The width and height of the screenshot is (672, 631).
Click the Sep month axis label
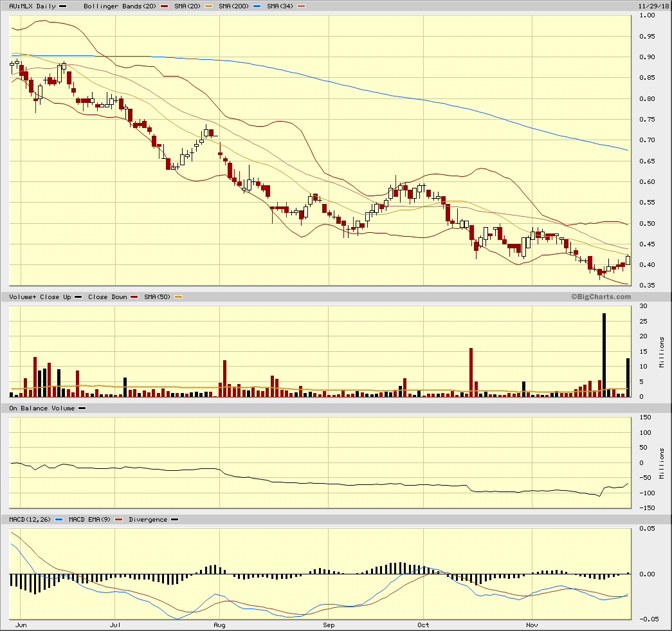tap(329, 625)
